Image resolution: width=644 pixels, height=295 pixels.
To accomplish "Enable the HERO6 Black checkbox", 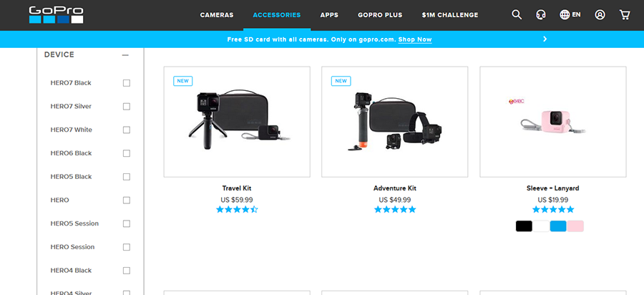I will [x=127, y=153].
